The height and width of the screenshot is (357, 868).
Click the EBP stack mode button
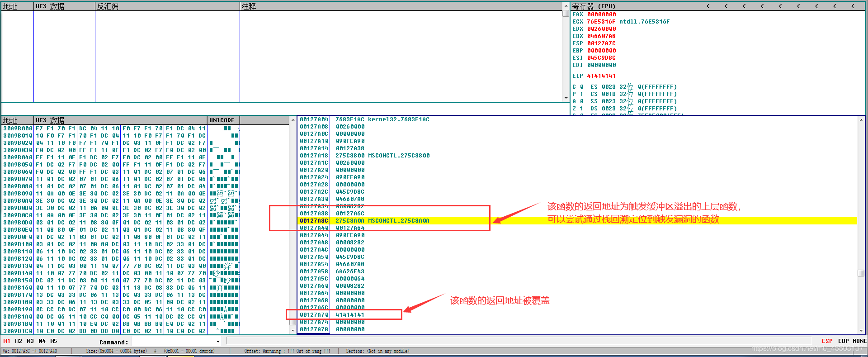click(x=844, y=341)
